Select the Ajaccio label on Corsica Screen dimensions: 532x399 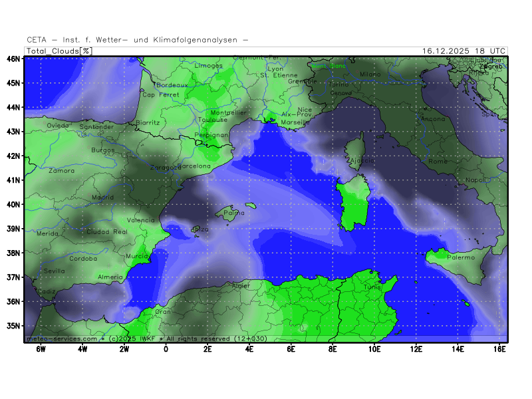pos(361,161)
